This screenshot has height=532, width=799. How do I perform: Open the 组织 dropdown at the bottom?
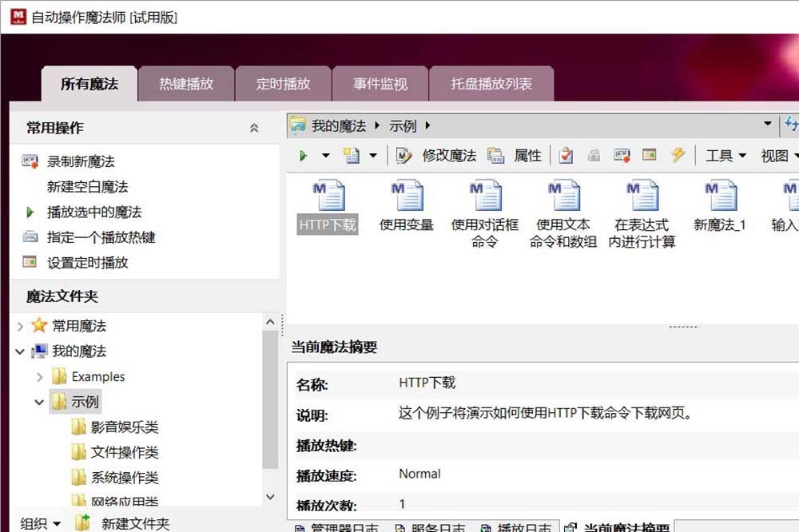[41, 524]
